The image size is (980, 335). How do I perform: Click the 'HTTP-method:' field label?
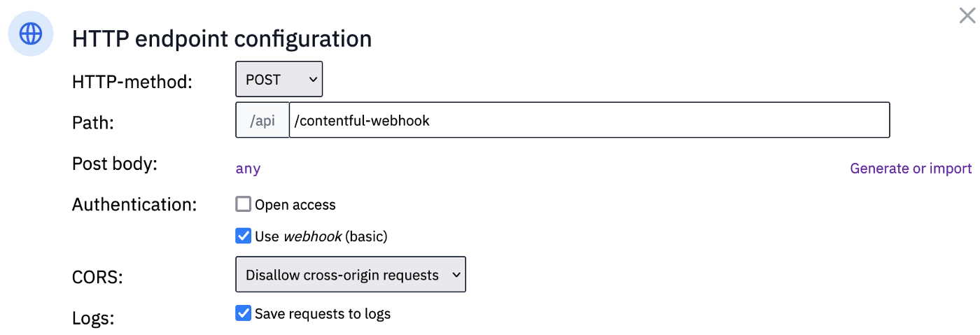[132, 82]
